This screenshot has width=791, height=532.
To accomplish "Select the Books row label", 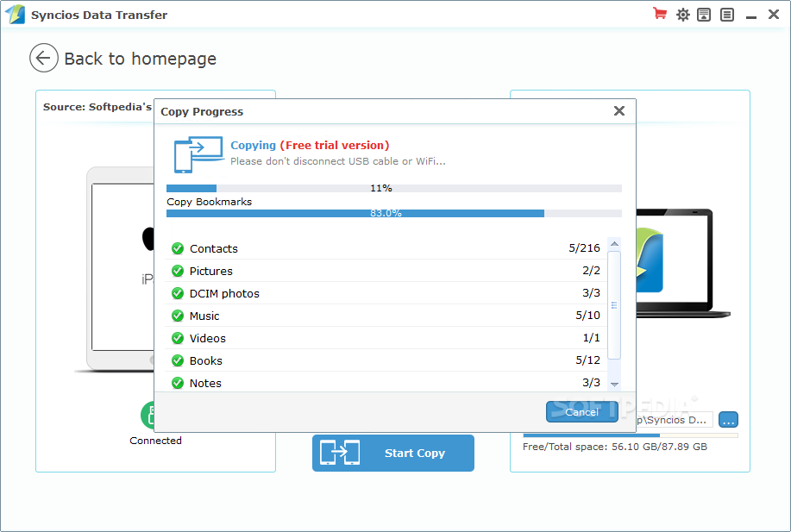I will point(206,361).
